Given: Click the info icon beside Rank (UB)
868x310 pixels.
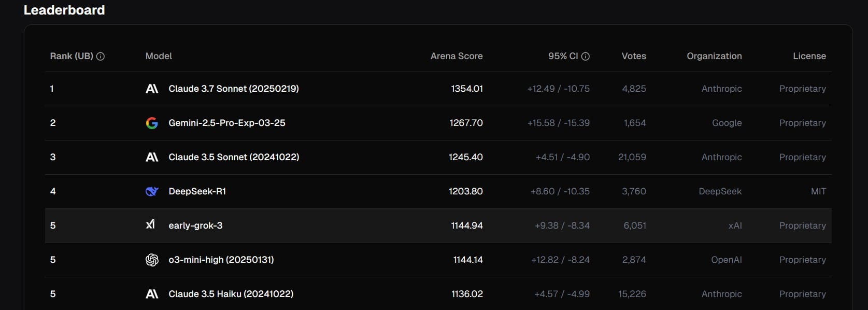Looking at the screenshot, I should point(101,56).
